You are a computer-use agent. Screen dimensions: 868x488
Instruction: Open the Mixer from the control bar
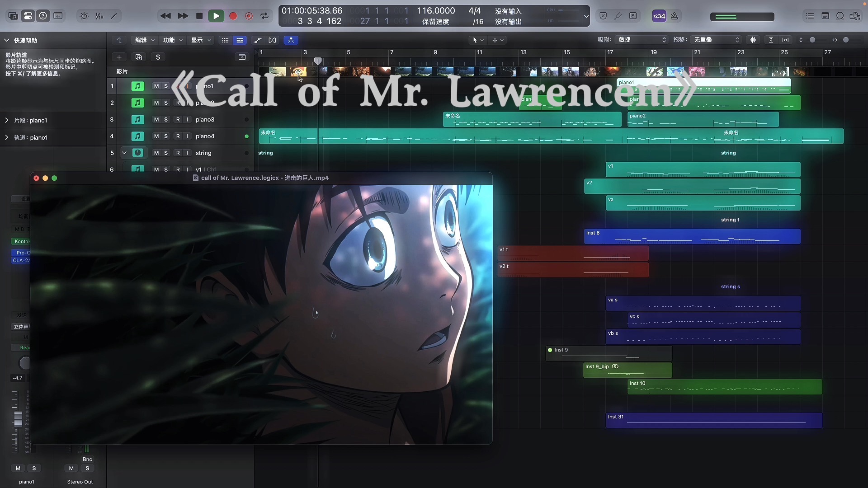(x=99, y=16)
